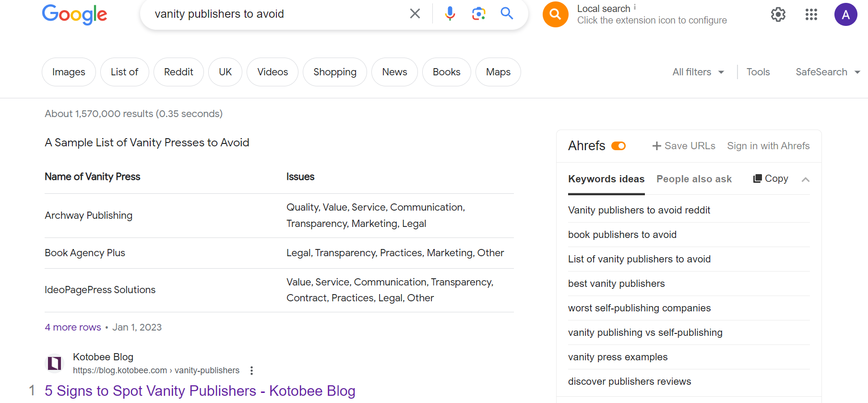868x403 pixels.
Task: Open the Google apps grid
Action: point(811,14)
